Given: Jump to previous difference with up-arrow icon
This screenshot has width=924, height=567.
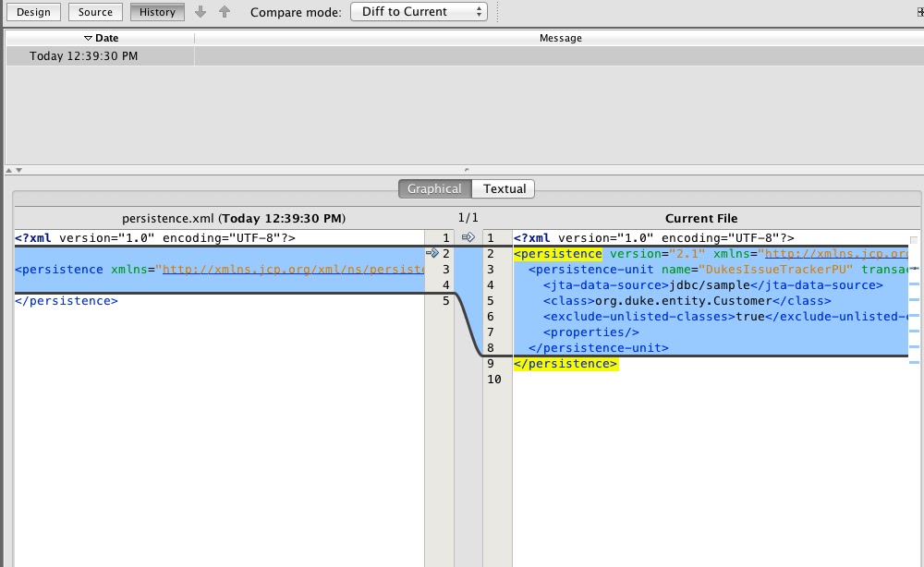Looking at the screenshot, I should (x=226, y=11).
